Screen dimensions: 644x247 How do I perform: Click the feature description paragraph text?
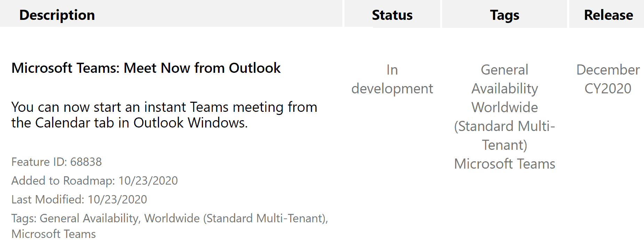coord(164,115)
